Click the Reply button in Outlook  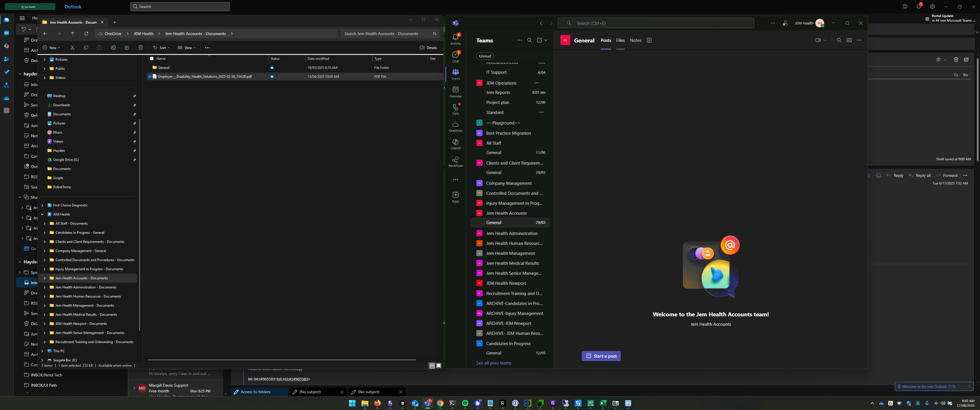click(895, 175)
